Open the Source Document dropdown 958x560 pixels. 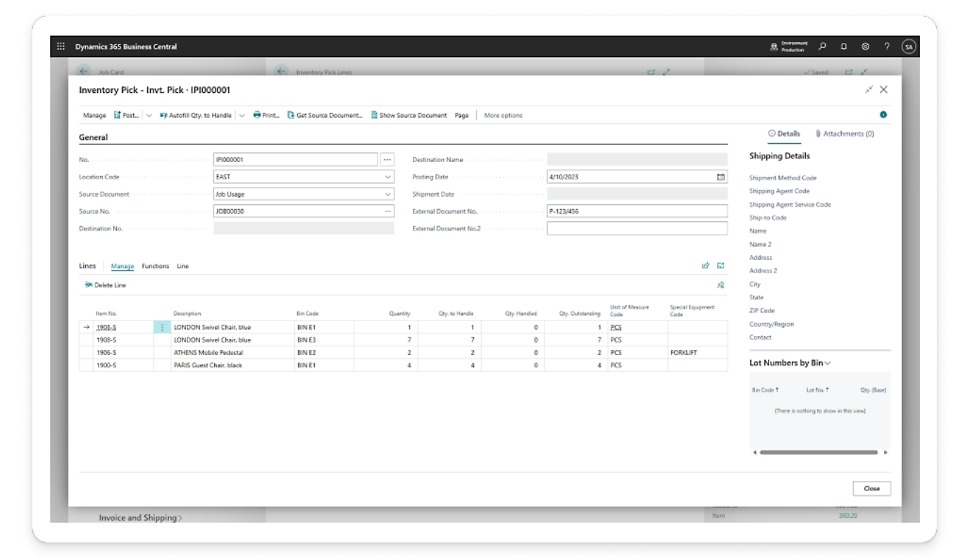click(388, 194)
